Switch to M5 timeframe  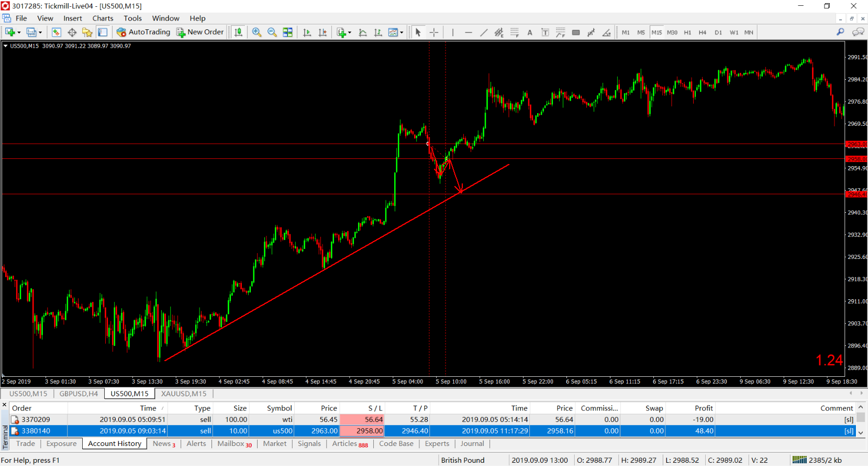pyautogui.click(x=641, y=32)
